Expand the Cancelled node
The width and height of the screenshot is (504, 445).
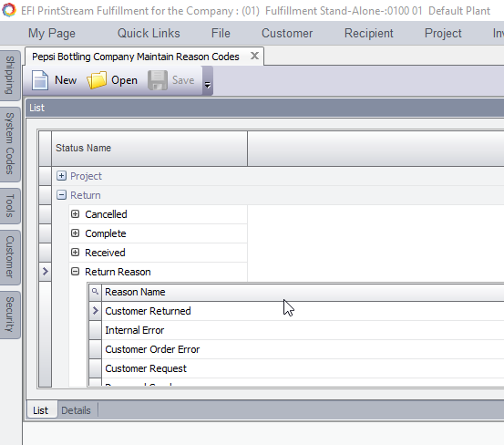(76, 213)
